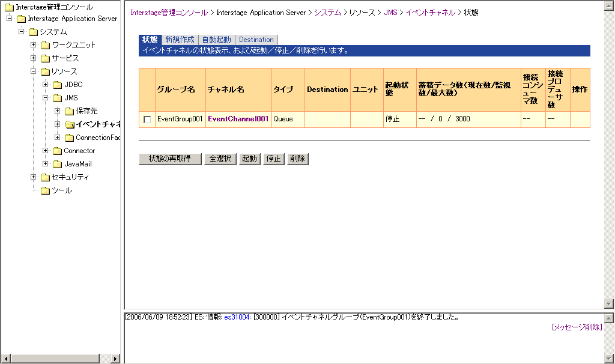Click the main pane scroll-up arrow

609,6
